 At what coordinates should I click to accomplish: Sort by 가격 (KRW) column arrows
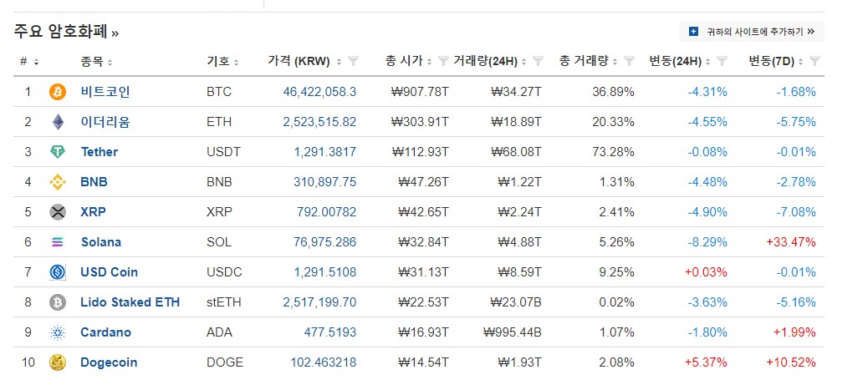click(x=339, y=62)
